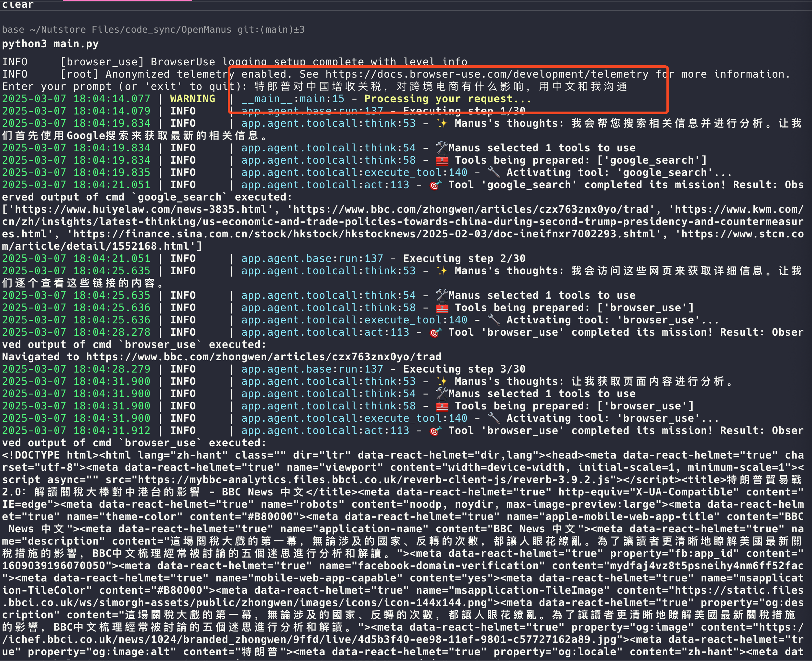Click the sparkles emoji before thoughts '我会访问这些网页'

tap(442, 271)
